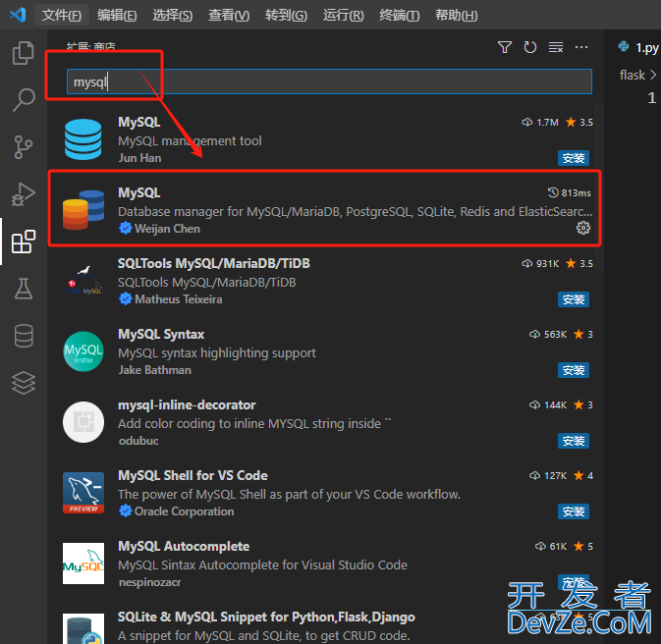Image resolution: width=661 pixels, height=644 pixels.
Task: Install the Jun Han MySQL extension
Action: tap(574, 158)
